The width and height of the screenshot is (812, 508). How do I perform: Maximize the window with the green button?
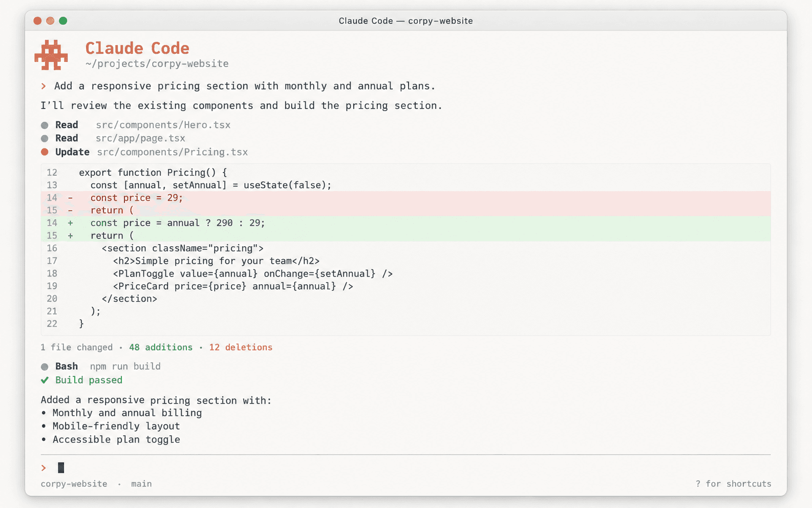click(63, 21)
